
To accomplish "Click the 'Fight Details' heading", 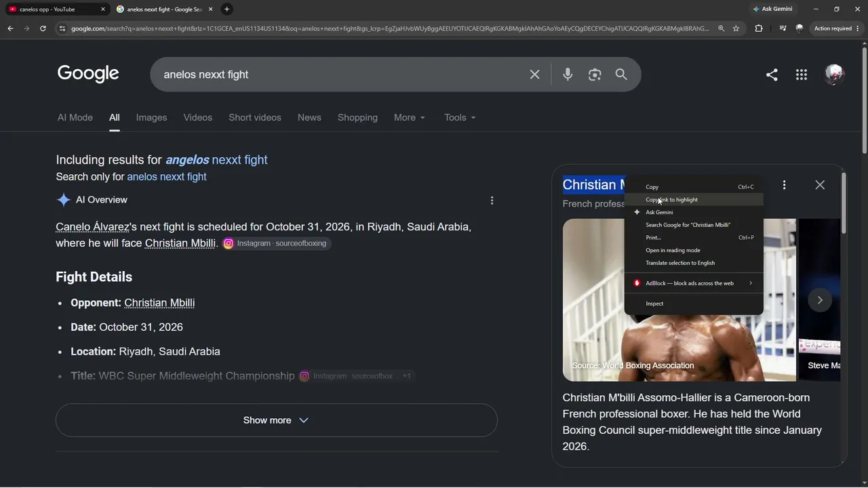I will 94,277.
